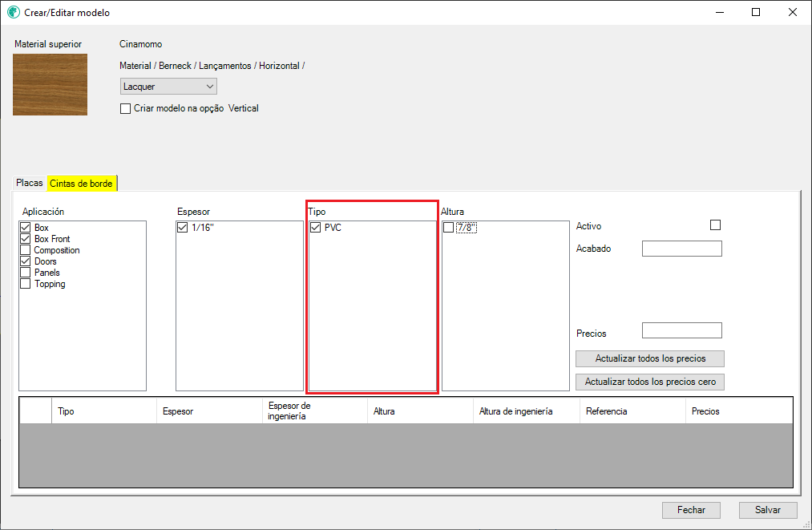Click the Espesor column header in table

click(210, 411)
